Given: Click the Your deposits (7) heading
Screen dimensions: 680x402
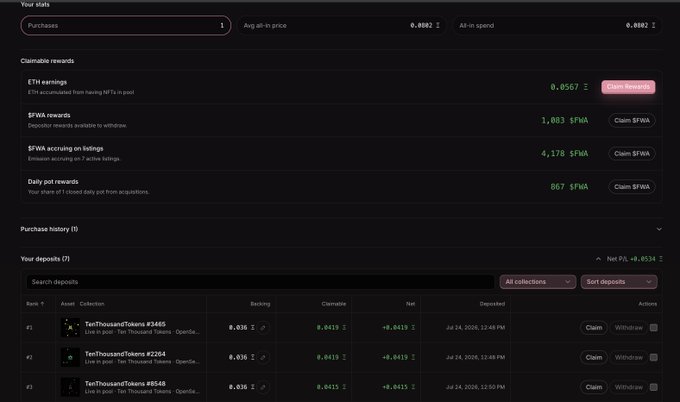Looking at the screenshot, I should coord(45,259).
